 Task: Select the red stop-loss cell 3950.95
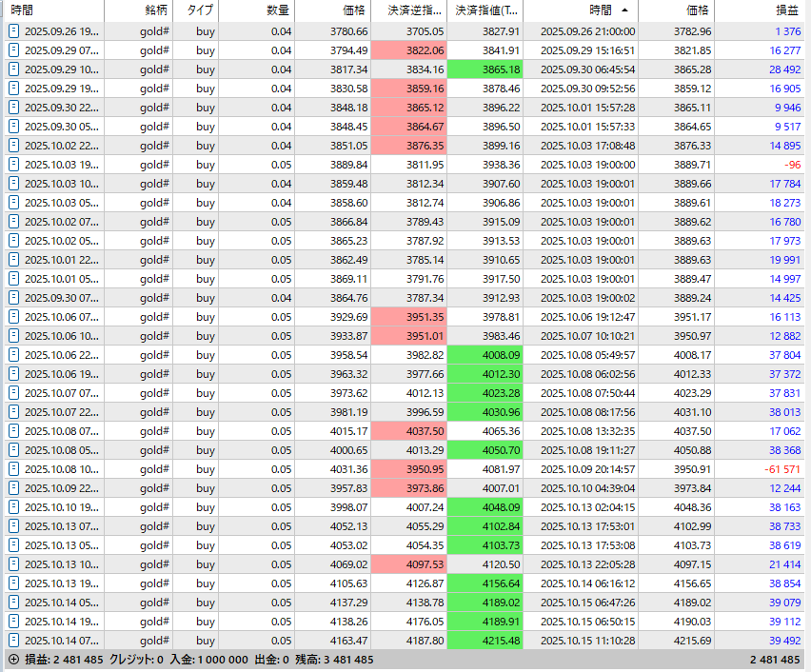click(x=408, y=469)
